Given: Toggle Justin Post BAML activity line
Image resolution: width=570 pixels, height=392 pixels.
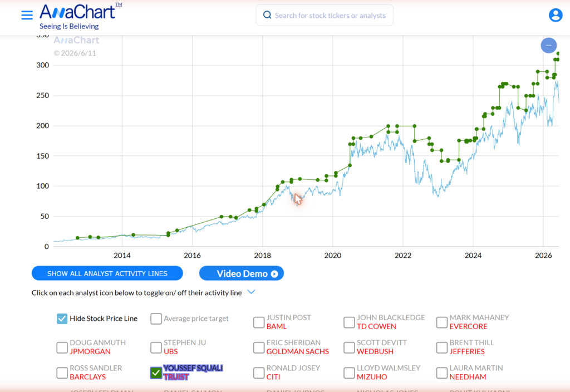Looking at the screenshot, I should coord(259,322).
